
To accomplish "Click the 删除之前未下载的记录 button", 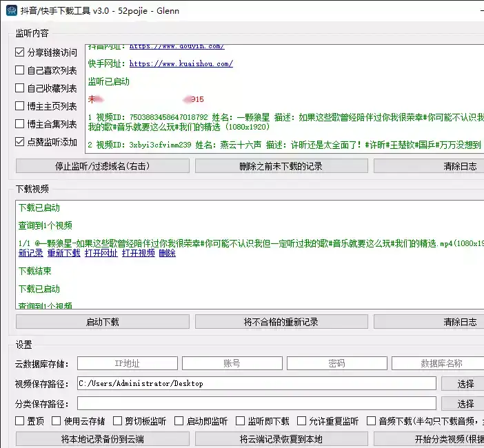I will tap(281, 166).
